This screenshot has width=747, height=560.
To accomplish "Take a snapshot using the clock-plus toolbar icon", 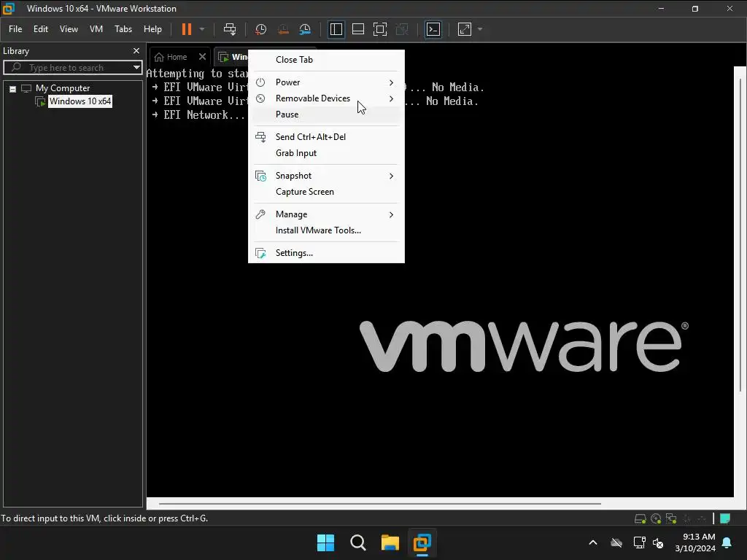I will point(260,29).
